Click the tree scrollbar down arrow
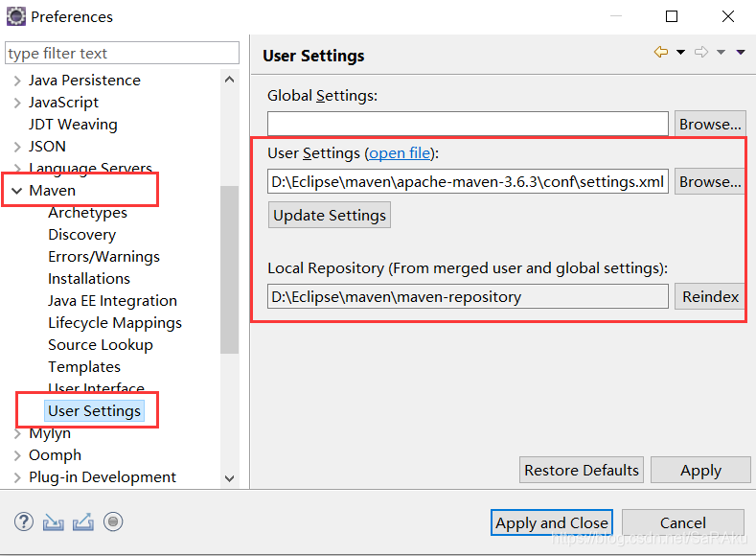Image resolution: width=756 pixels, height=556 pixels. 229,477
